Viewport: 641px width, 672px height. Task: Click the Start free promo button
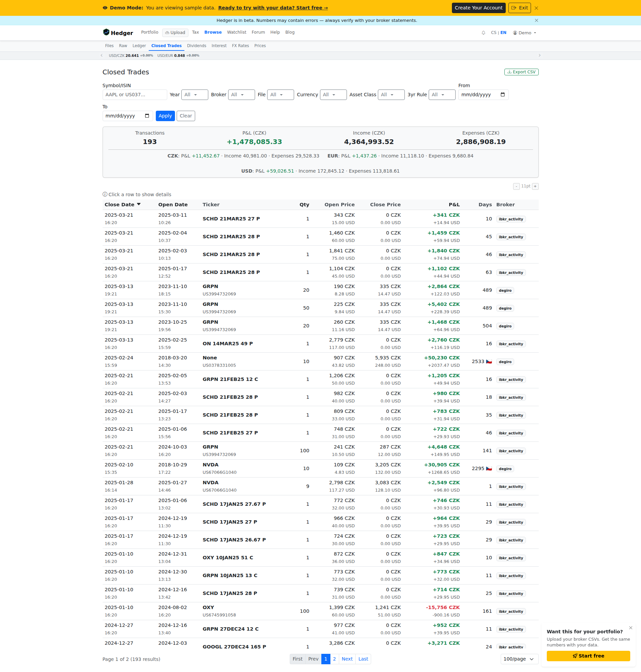pos(588,656)
